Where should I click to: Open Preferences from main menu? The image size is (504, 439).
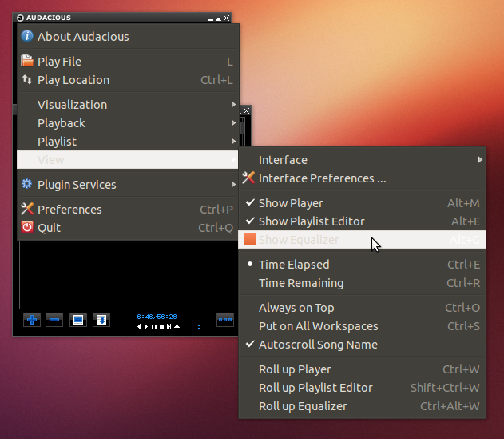click(x=128, y=210)
